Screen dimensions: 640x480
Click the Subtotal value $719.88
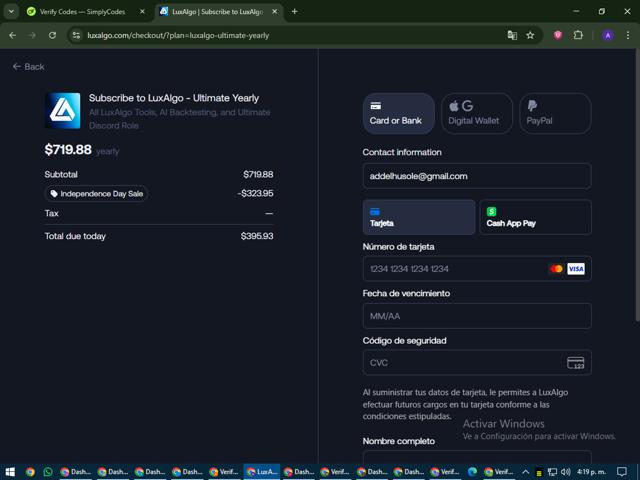click(x=258, y=174)
